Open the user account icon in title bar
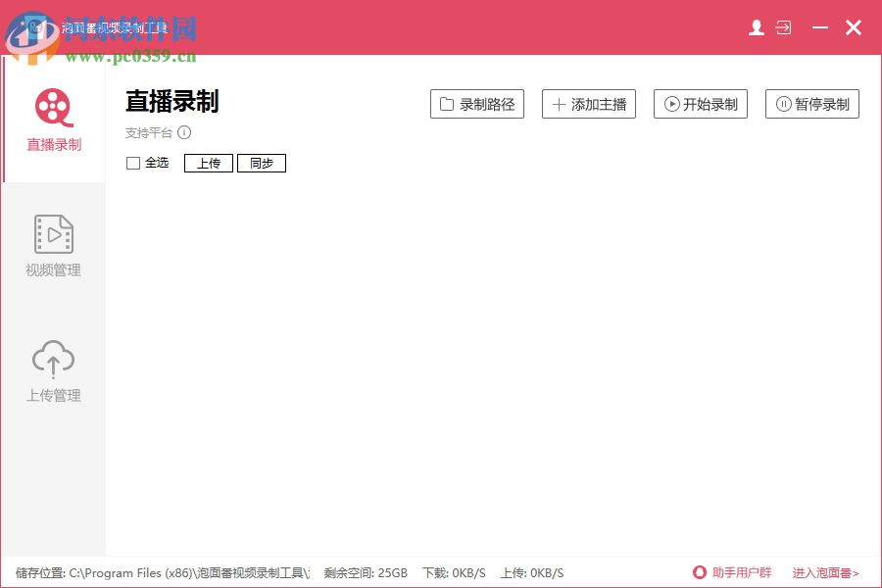The width and height of the screenshot is (882, 588). click(x=756, y=27)
